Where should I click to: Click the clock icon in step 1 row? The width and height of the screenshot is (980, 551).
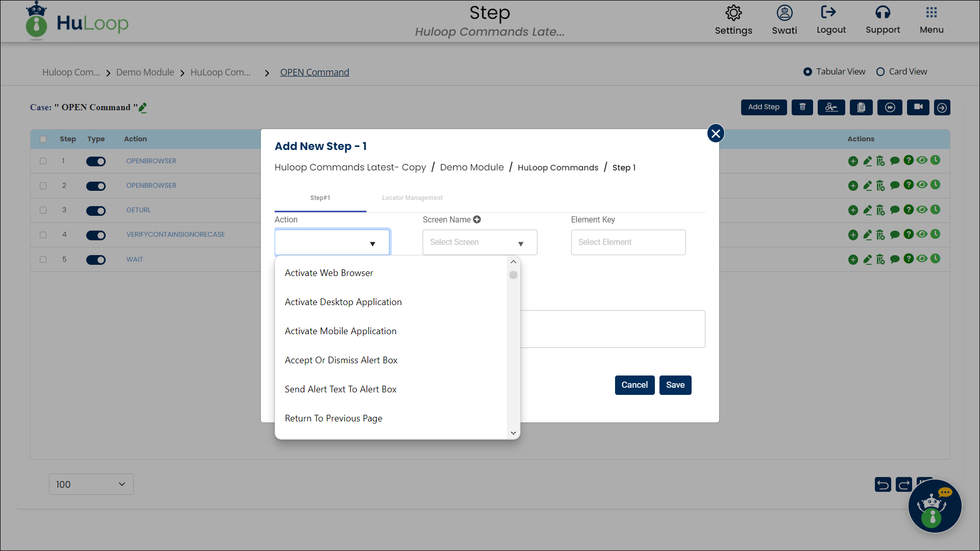(935, 160)
